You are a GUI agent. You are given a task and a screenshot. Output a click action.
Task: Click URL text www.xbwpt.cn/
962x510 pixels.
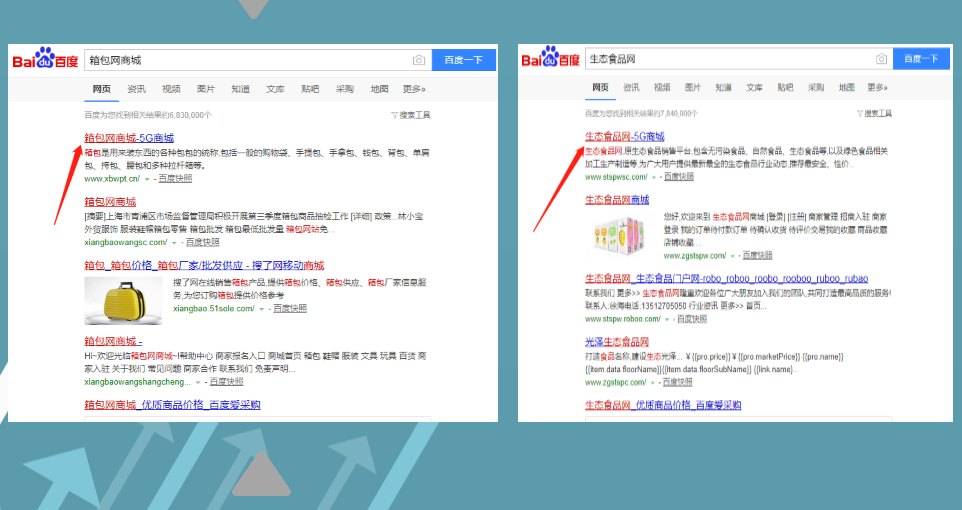[x=112, y=179]
